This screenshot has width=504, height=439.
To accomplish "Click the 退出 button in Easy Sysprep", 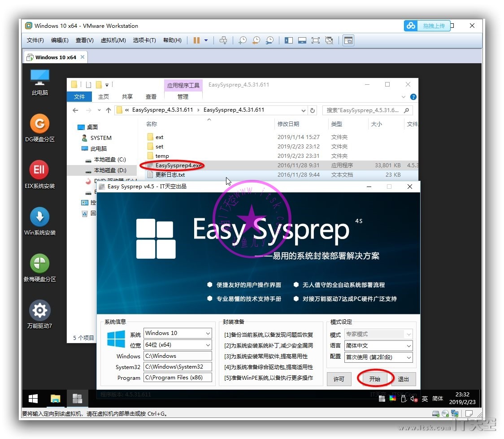I will coord(404,379).
